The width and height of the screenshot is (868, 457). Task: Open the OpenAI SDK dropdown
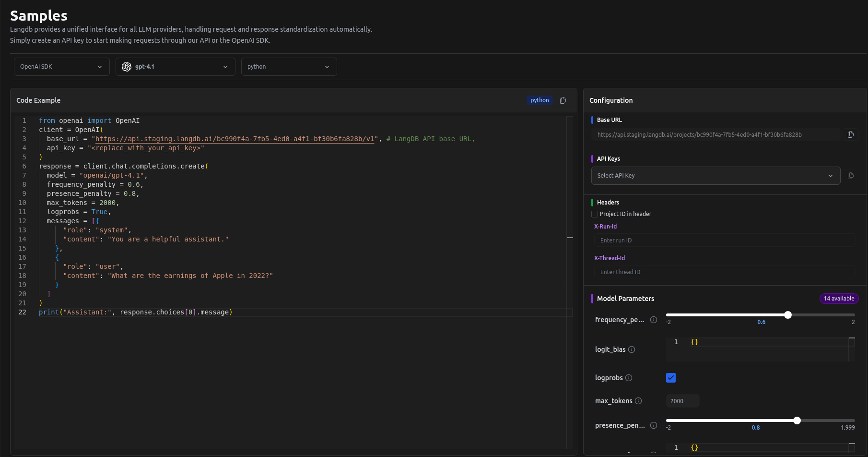61,67
